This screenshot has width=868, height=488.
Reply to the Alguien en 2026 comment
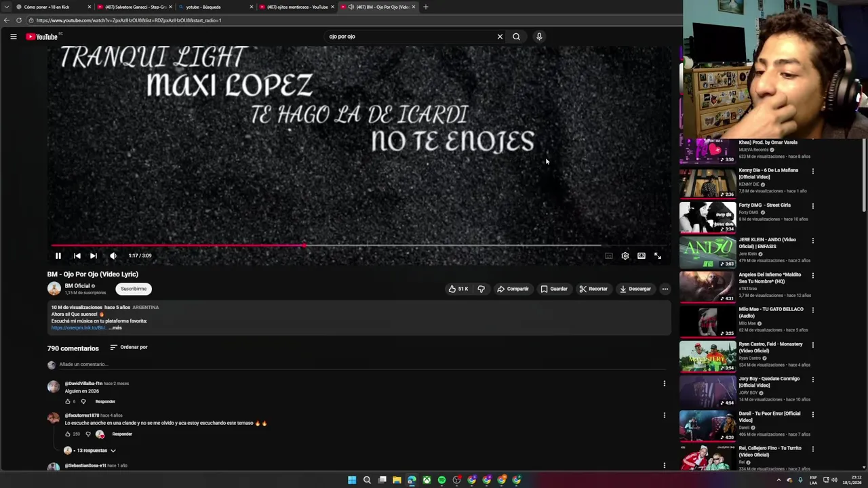tap(105, 402)
